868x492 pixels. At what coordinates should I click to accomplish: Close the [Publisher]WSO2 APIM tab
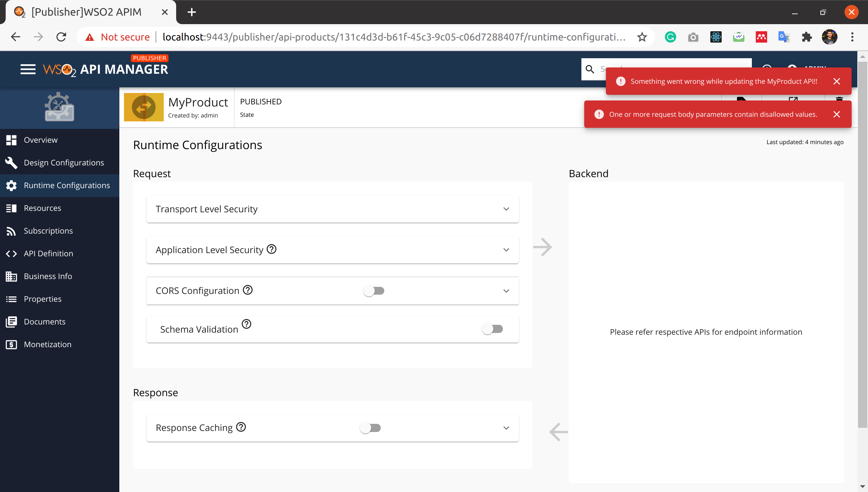coord(165,12)
